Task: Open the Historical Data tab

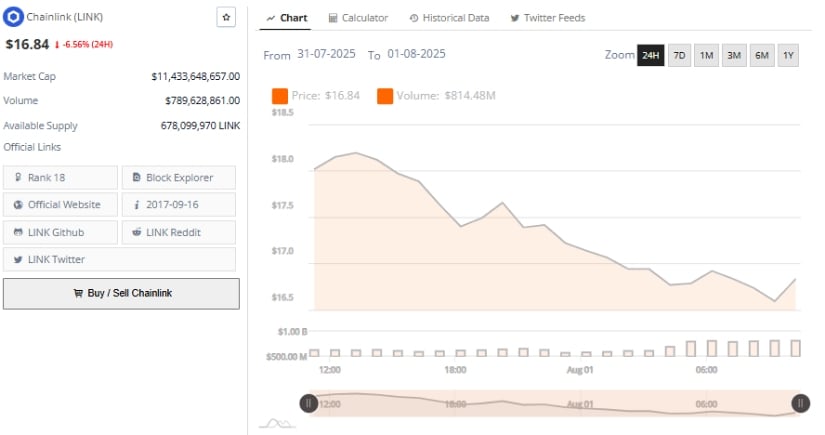Action: pyautogui.click(x=450, y=18)
